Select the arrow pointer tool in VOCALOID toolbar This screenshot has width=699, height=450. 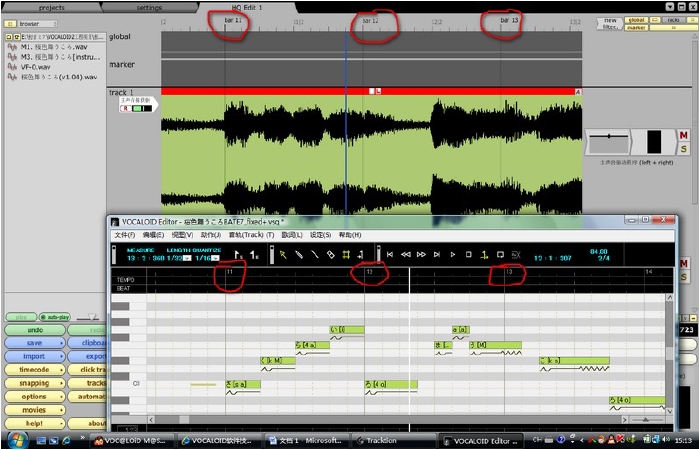point(283,255)
